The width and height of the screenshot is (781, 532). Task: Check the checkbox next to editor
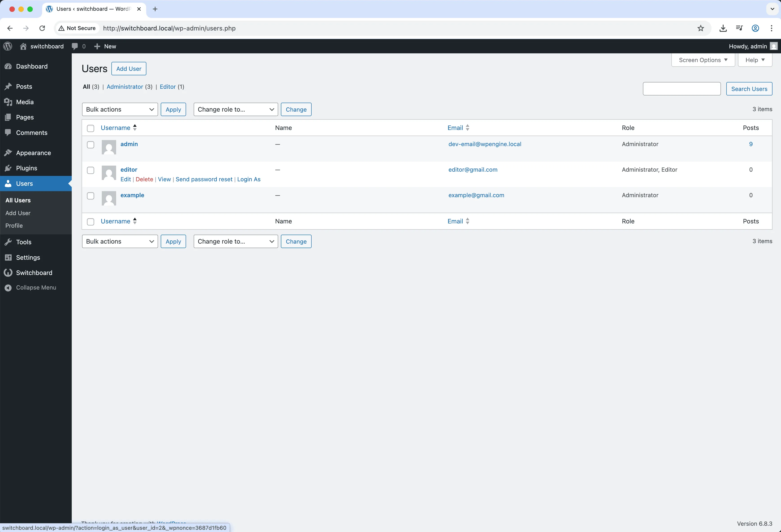[x=90, y=170]
